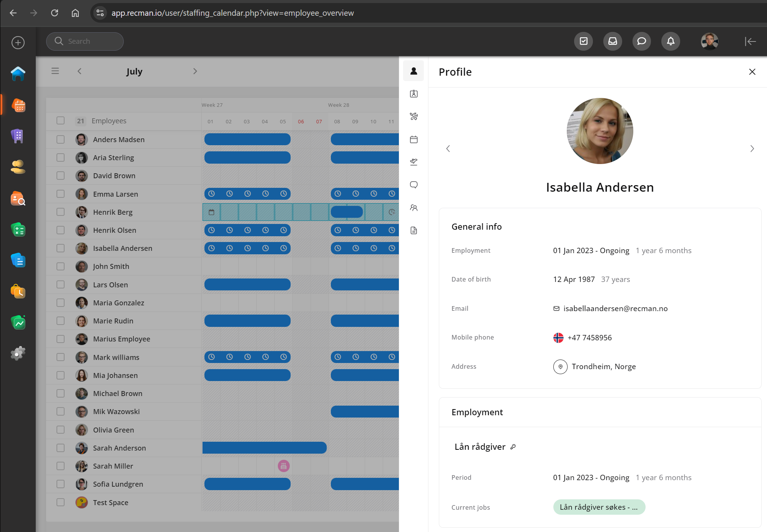This screenshot has height=532, width=767.
Task: Open the staffing calendar sidebar icon
Action: [x=18, y=105]
